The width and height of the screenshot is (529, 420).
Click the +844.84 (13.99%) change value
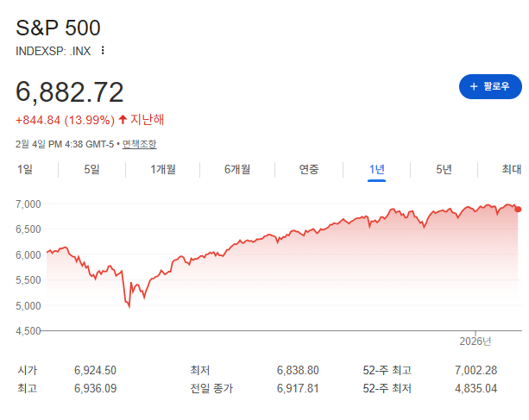(x=65, y=119)
